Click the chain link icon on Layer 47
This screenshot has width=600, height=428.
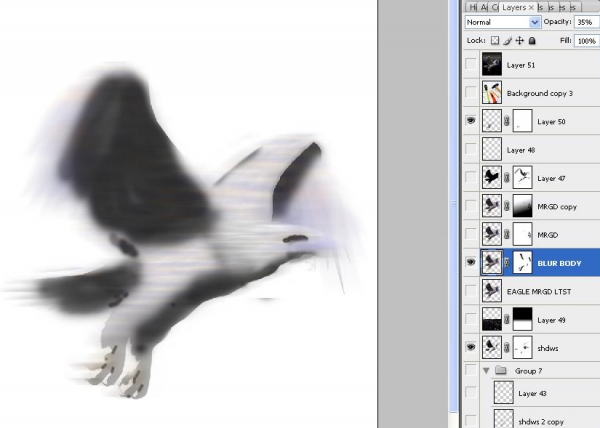(507, 178)
